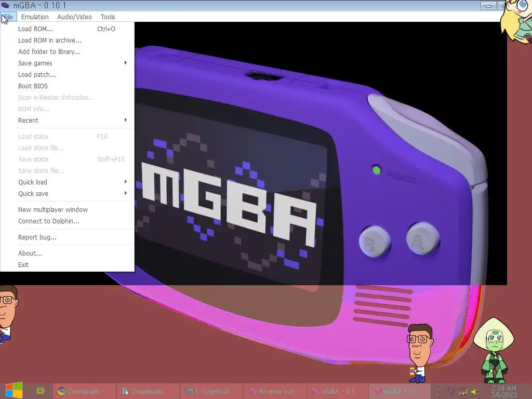Select Load ROM in archive...
Image resolution: width=532 pixels, height=399 pixels.
click(67, 41)
